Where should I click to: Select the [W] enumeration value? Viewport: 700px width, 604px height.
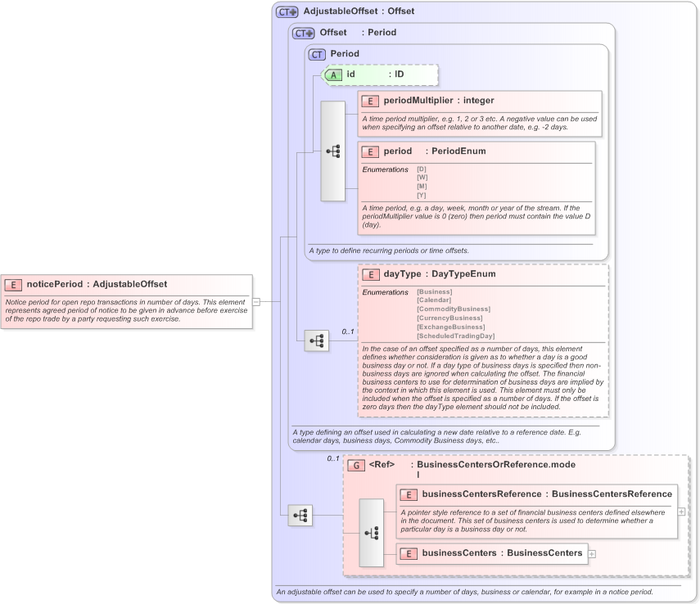422,178
